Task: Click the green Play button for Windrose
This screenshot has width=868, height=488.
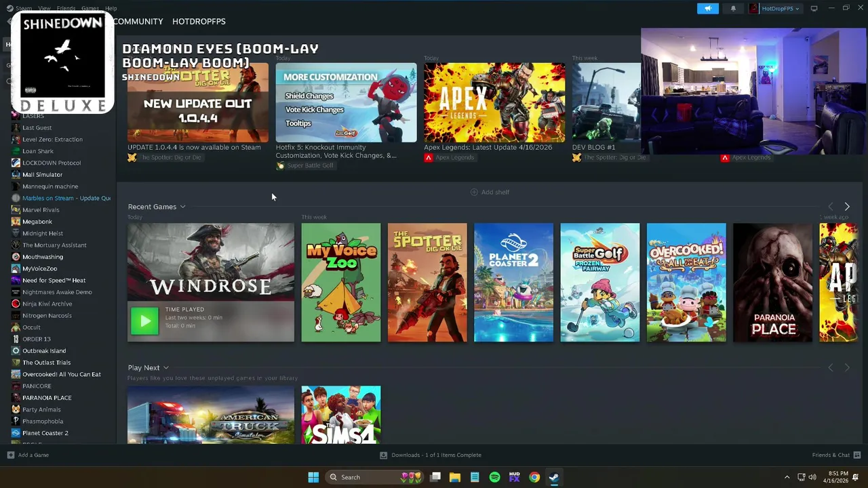Action: coord(144,321)
